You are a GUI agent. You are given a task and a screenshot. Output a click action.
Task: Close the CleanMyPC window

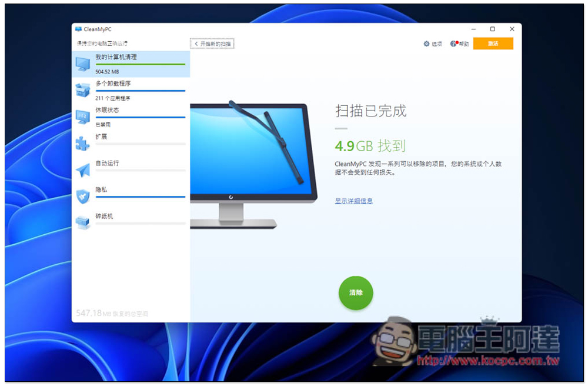pos(512,29)
